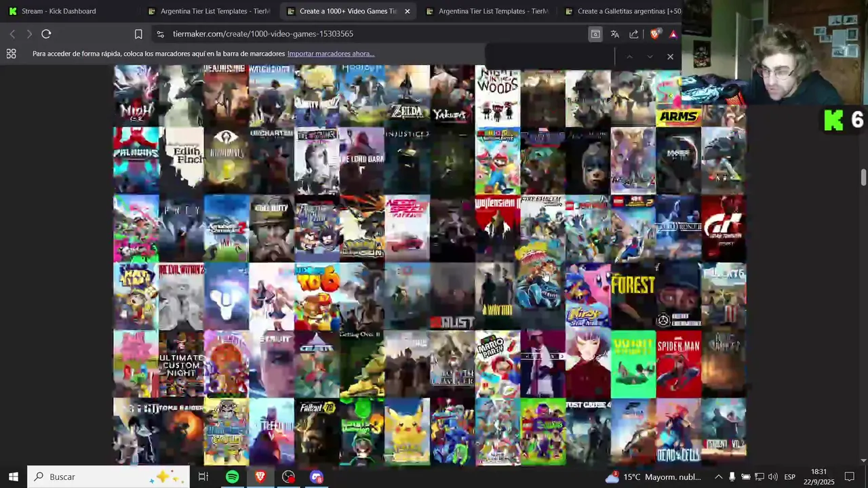Select the Ultimate Custom Night tile

(x=181, y=364)
